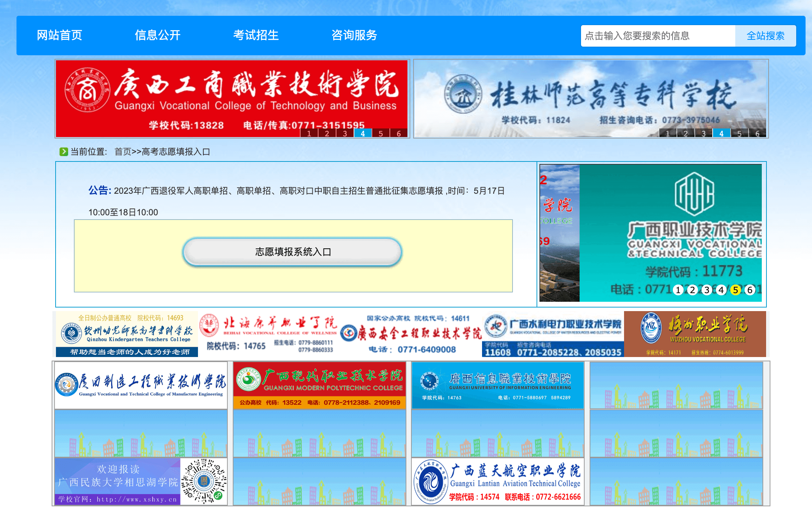Select slide 3 on the Guilin banner

(x=704, y=133)
